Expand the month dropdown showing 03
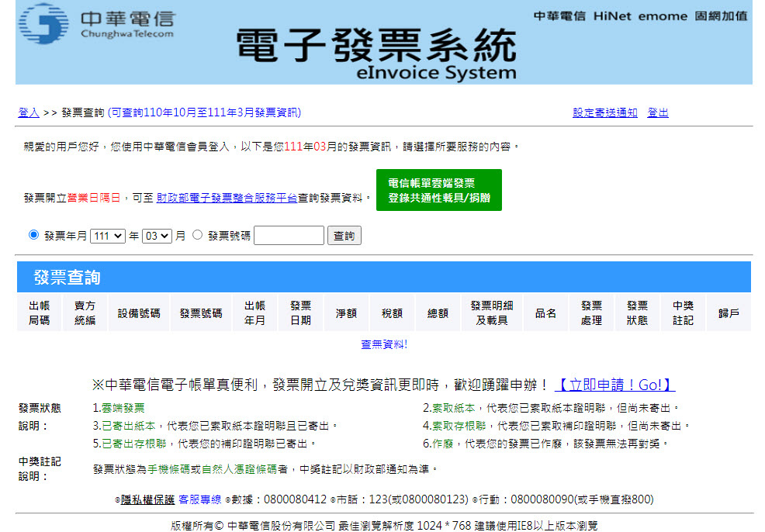 pyautogui.click(x=157, y=236)
